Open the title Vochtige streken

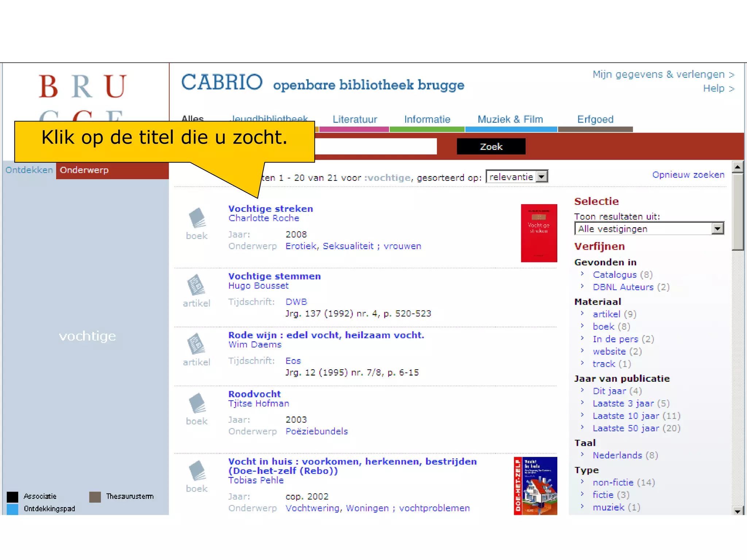271,209
